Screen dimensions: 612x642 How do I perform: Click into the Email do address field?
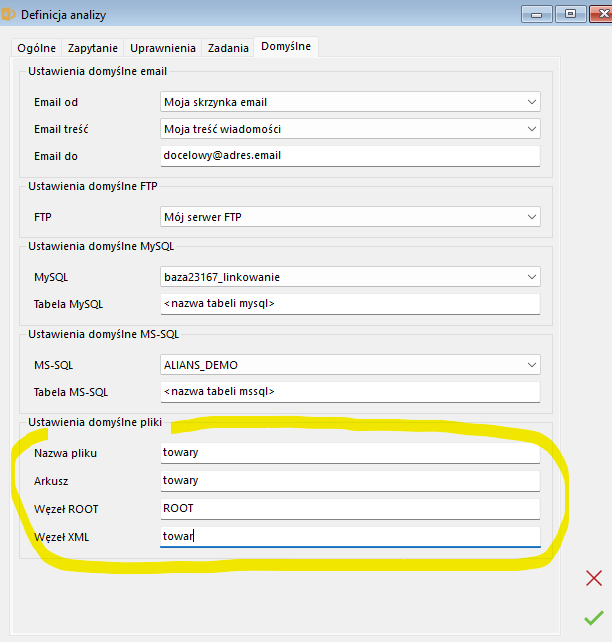350,156
